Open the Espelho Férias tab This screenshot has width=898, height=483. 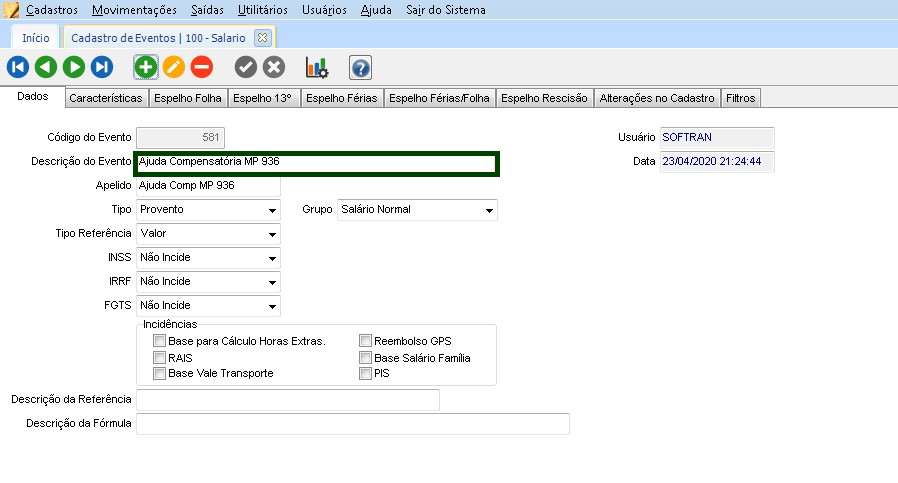click(x=342, y=98)
